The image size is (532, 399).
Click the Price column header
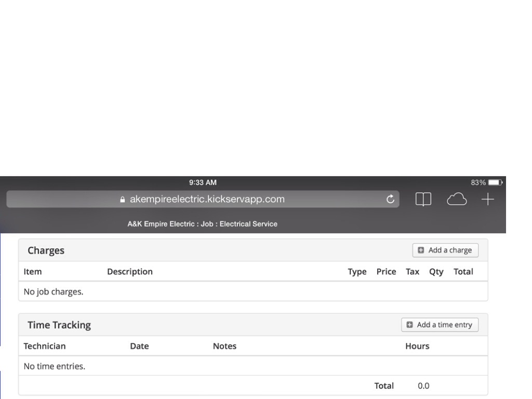(386, 272)
